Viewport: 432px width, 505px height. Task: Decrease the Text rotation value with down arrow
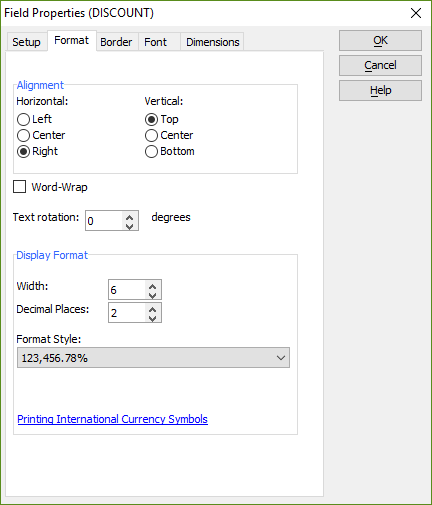[129, 226]
